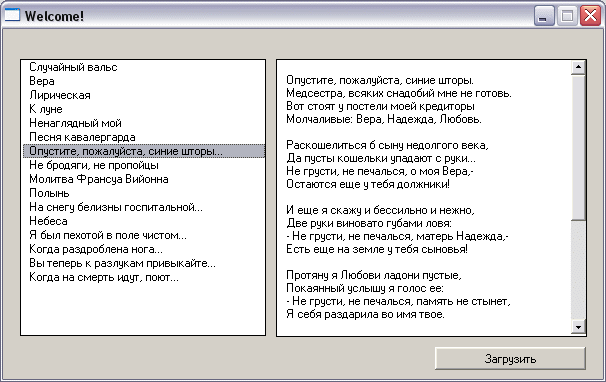Select the 'Вера' list item

pos(144,81)
